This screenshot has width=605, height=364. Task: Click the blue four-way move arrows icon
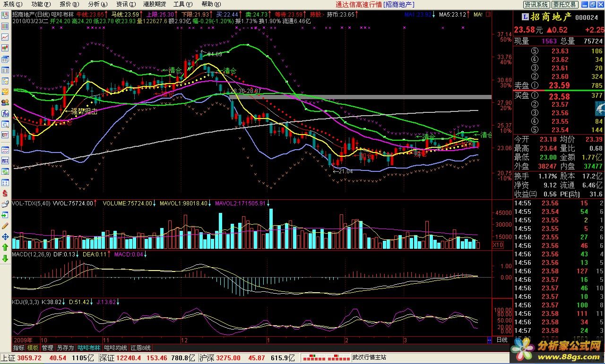(x=5, y=237)
